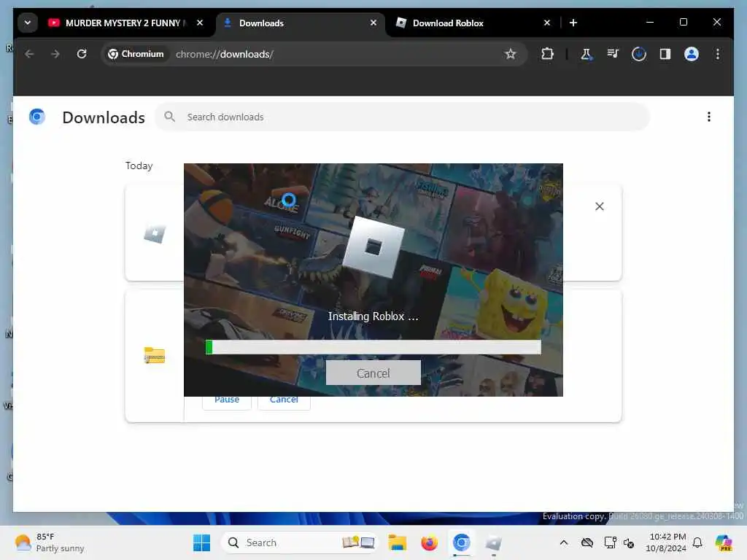Go forward in browser history
Screen dimensions: 747x560
[x=55, y=54]
